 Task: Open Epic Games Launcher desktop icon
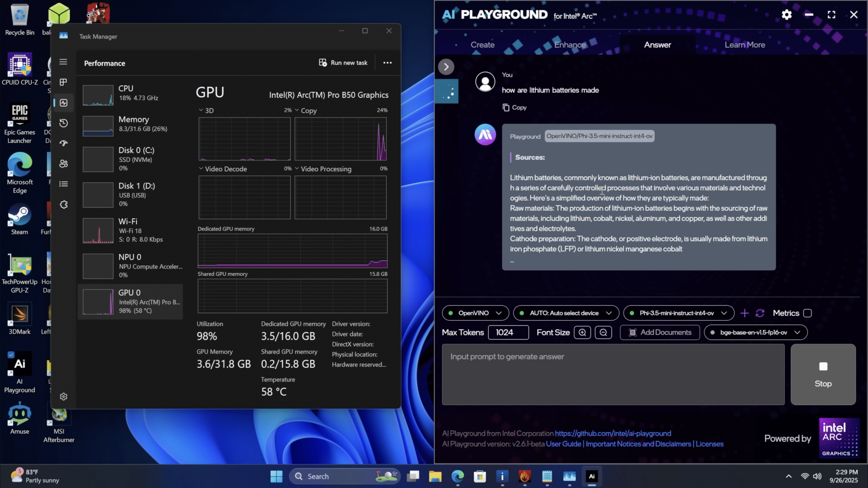[20, 123]
